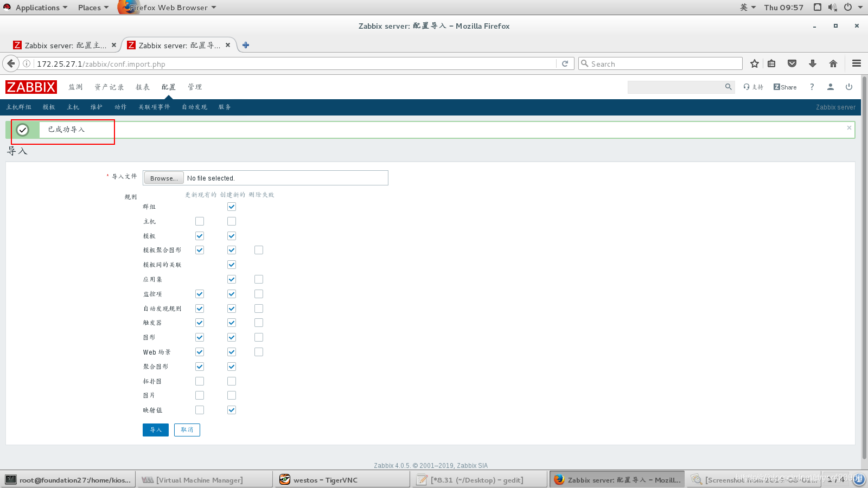Switch to the 模板 submenu
This screenshot has height=488, width=868.
coord(49,107)
